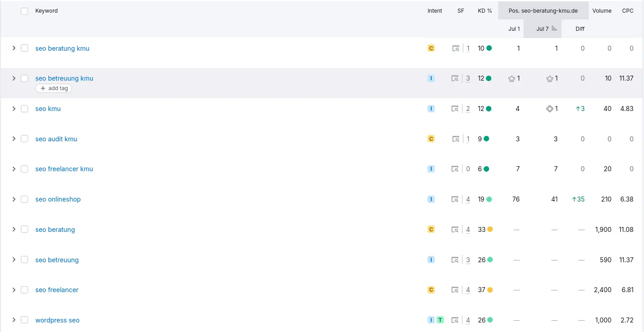Click Commercial intent badge for seo beratung kmu
Screen dimensions: 644x332
click(431, 48)
